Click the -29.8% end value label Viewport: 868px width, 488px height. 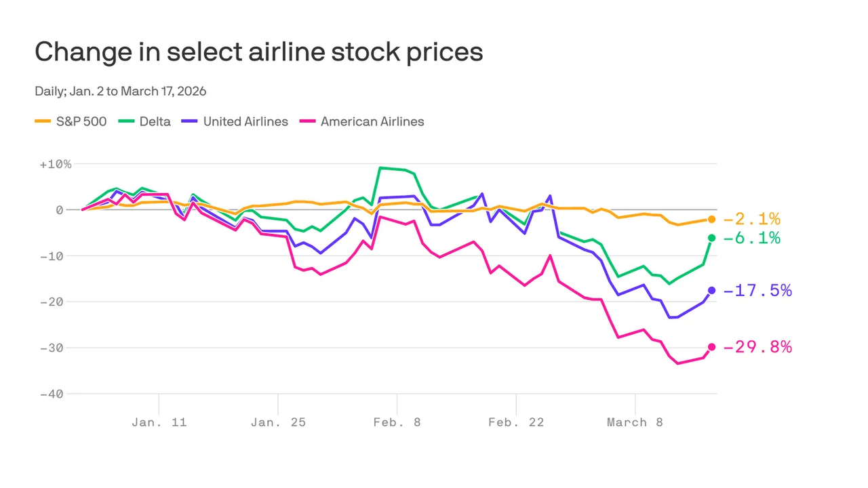click(x=757, y=347)
